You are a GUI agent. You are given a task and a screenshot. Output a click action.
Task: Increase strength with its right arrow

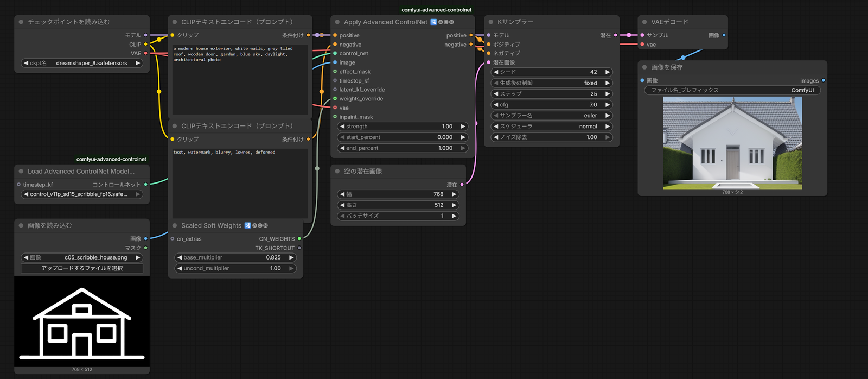[x=463, y=127]
